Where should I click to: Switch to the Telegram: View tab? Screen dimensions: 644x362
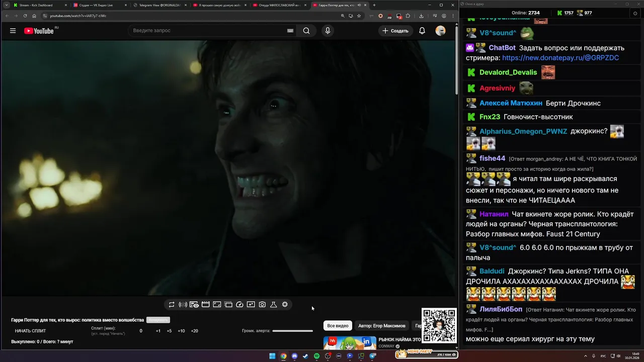point(159,5)
